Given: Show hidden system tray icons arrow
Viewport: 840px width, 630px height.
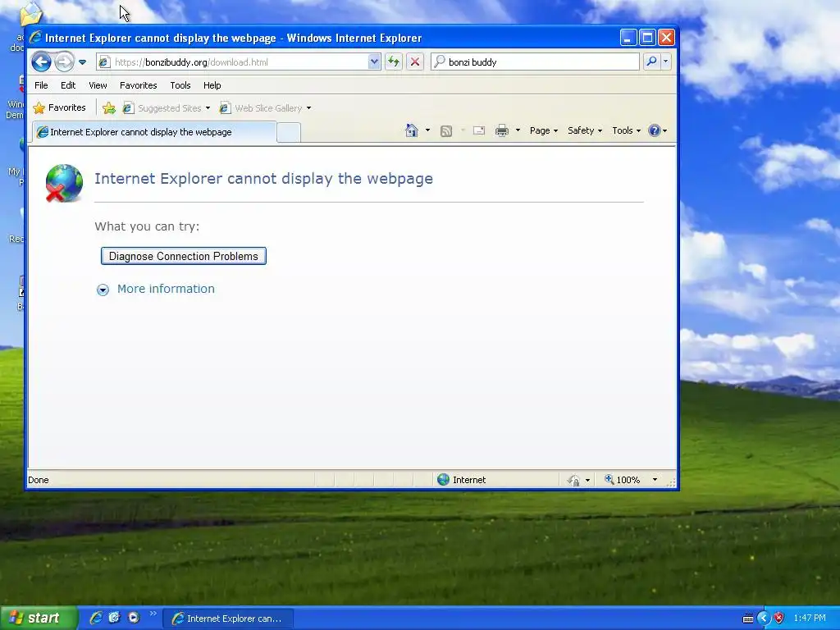Looking at the screenshot, I should (x=764, y=619).
